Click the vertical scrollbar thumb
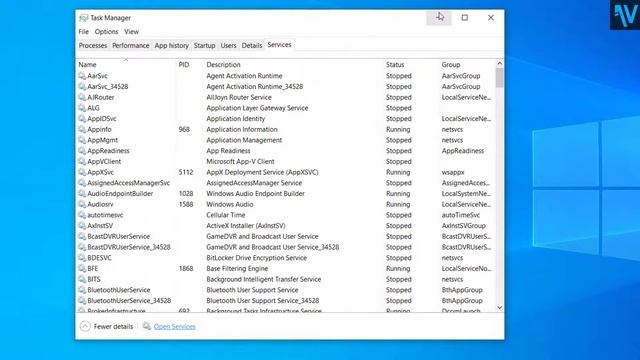640x360 pixels. tap(500, 78)
